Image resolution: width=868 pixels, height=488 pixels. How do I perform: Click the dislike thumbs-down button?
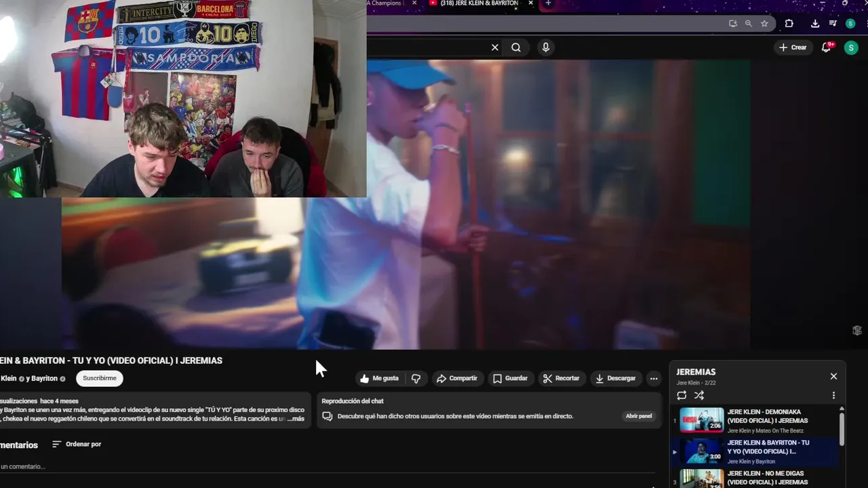tap(416, 378)
